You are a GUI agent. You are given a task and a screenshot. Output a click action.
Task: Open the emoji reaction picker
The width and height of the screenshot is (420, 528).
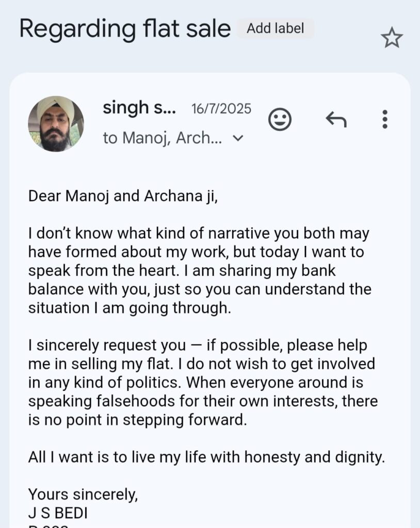coord(280,120)
